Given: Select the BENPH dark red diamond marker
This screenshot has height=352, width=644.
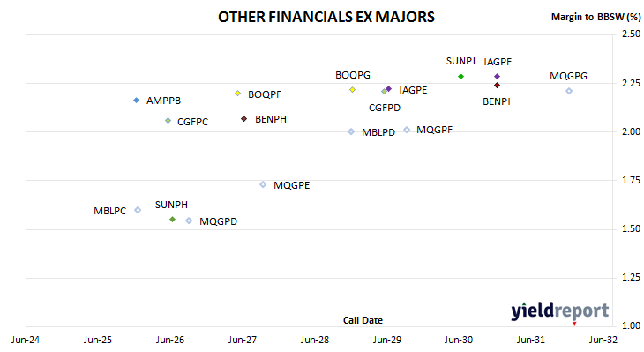Looking at the screenshot, I should pos(244,119).
